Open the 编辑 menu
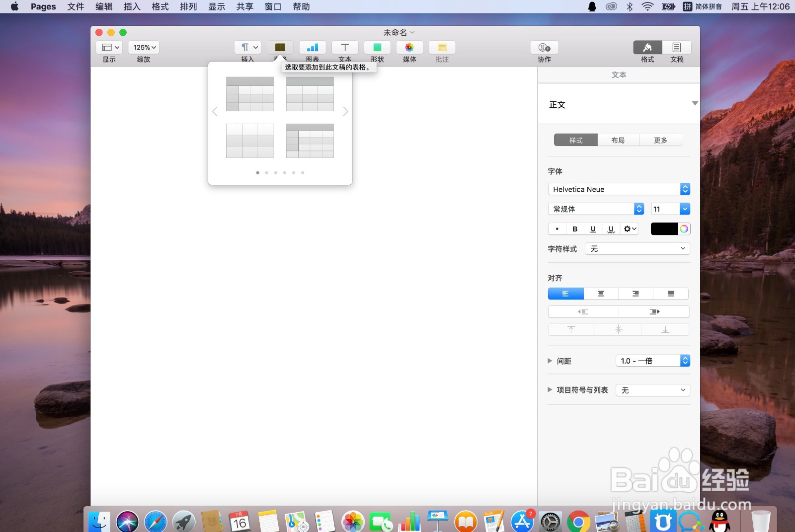Viewport: 795px width, 532px height. [104, 6]
